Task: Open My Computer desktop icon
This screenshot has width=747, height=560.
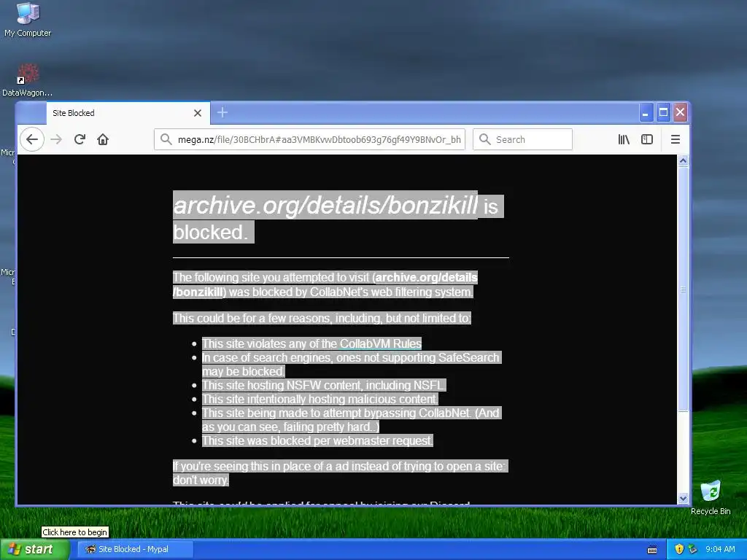Action: pyautogui.click(x=28, y=20)
